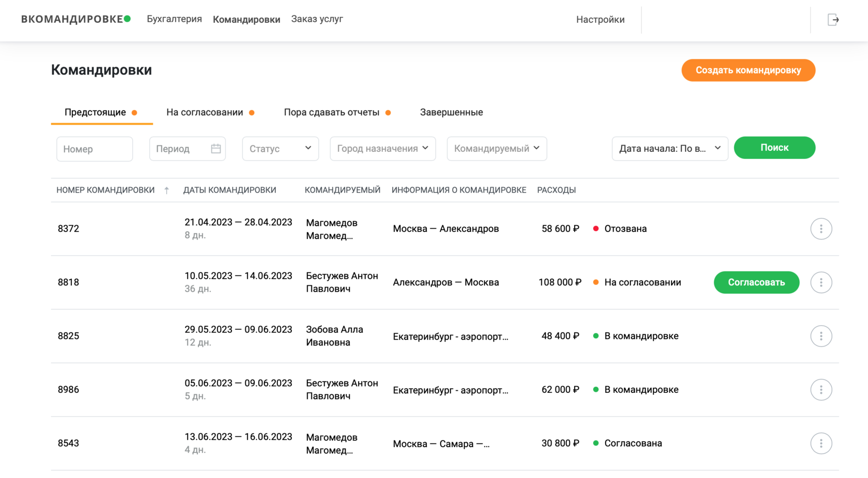The height and width of the screenshot is (478, 868).
Task: Click the Отозвана status label
Action: (x=625, y=229)
